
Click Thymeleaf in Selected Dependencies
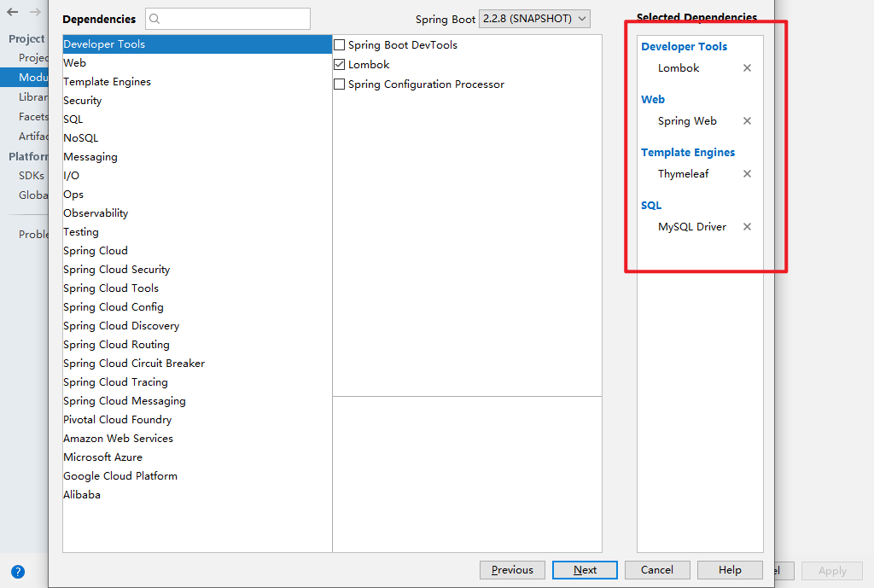[683, 174]
